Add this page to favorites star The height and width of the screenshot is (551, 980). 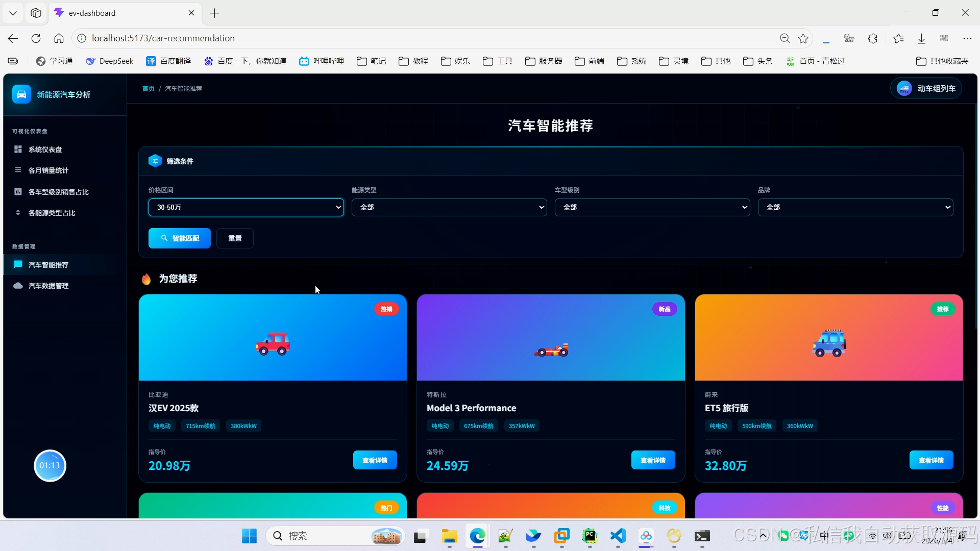pyautogui.click(x=803, y=38)
